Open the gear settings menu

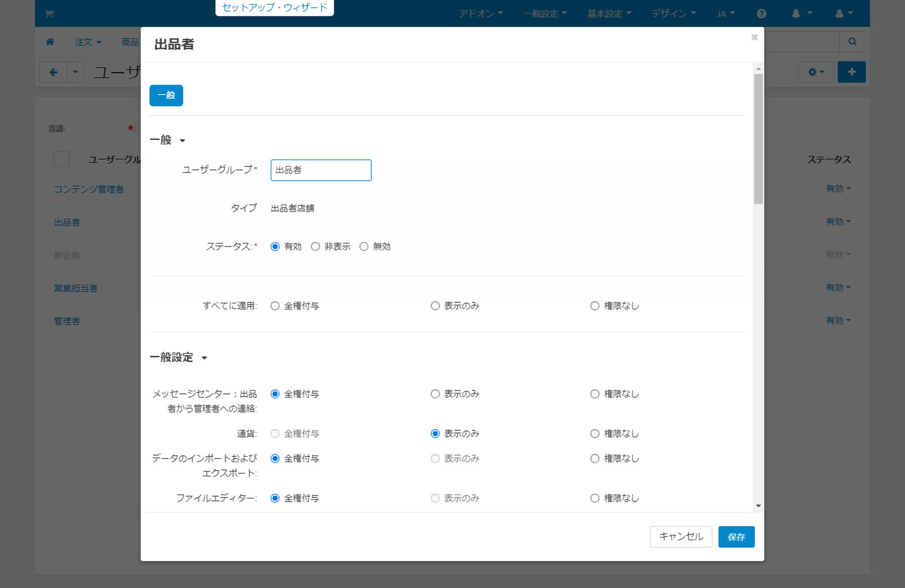pos(816,72)
